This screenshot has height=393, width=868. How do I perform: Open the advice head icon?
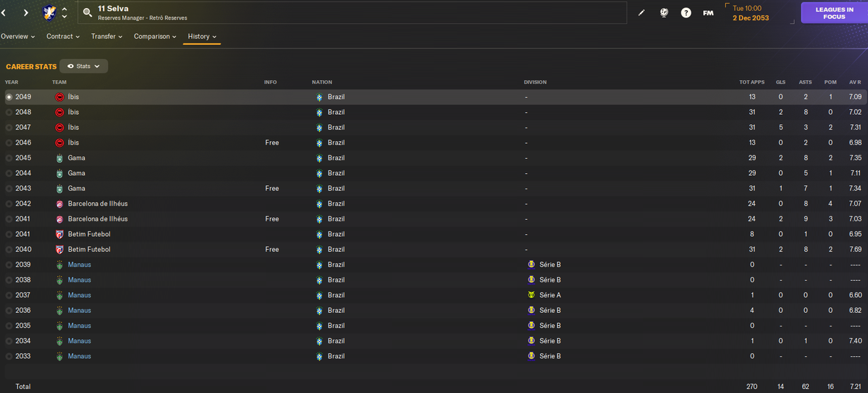[664, 13]
